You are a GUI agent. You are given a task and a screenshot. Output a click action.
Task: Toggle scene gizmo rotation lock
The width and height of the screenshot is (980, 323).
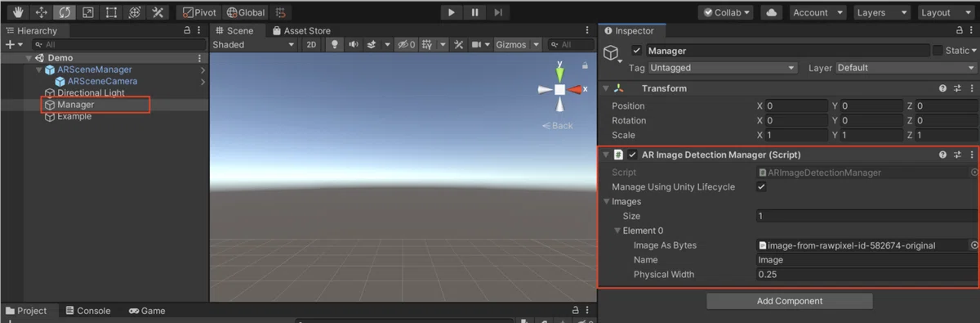click(585, 65)
